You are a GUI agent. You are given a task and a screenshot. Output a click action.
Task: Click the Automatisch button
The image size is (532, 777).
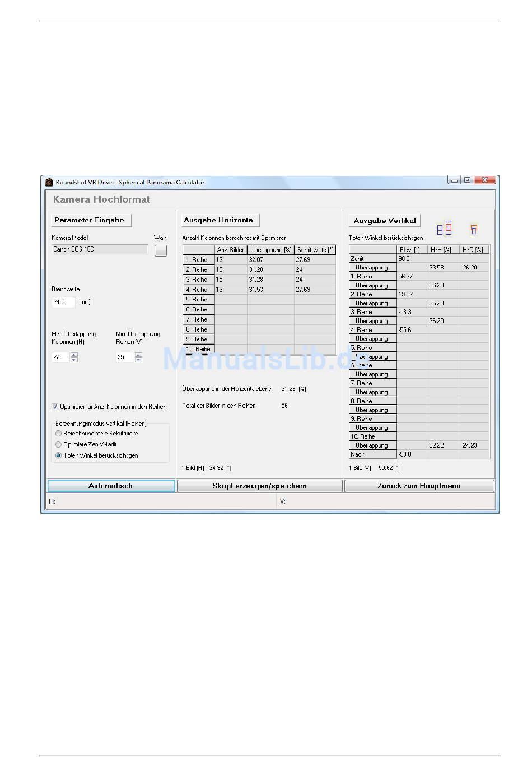[111, 486]
